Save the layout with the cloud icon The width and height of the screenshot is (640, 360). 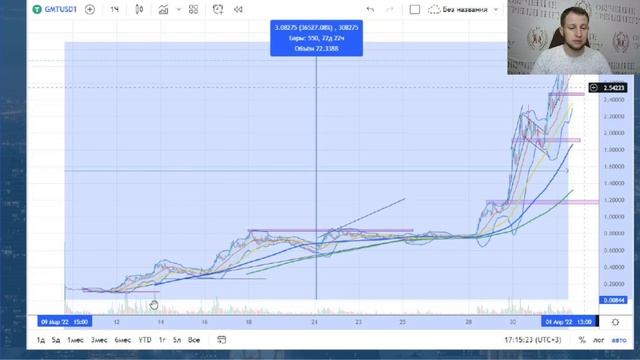pos(434,9)
